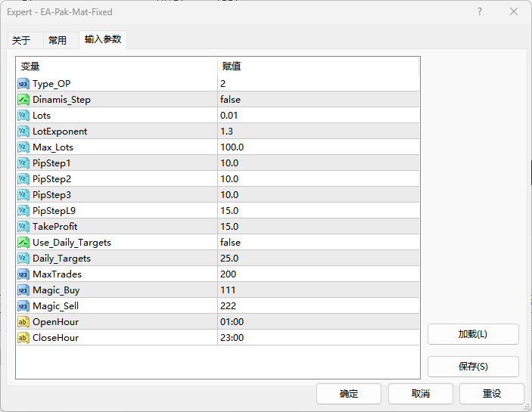Click the boolean icon beside Dinamis_Step

click(23, 100)
